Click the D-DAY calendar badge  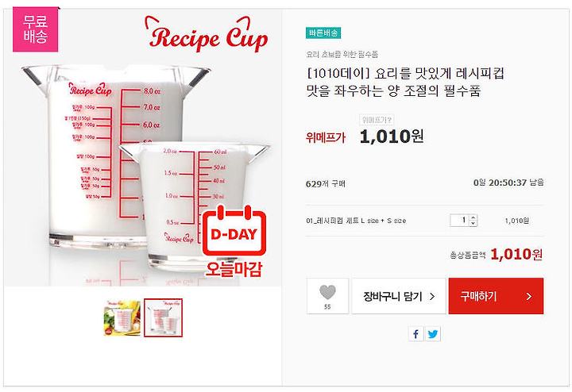tap(234, 232)
